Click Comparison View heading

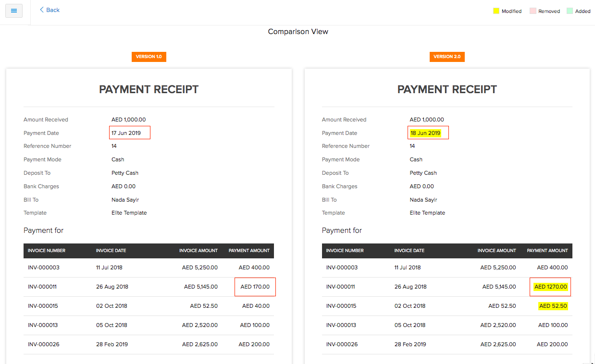298,32
